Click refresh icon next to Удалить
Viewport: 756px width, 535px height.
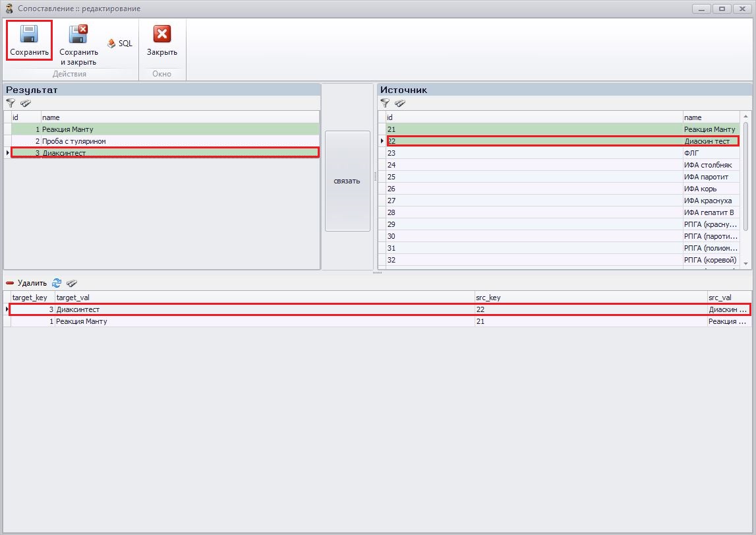click(57, 283)
